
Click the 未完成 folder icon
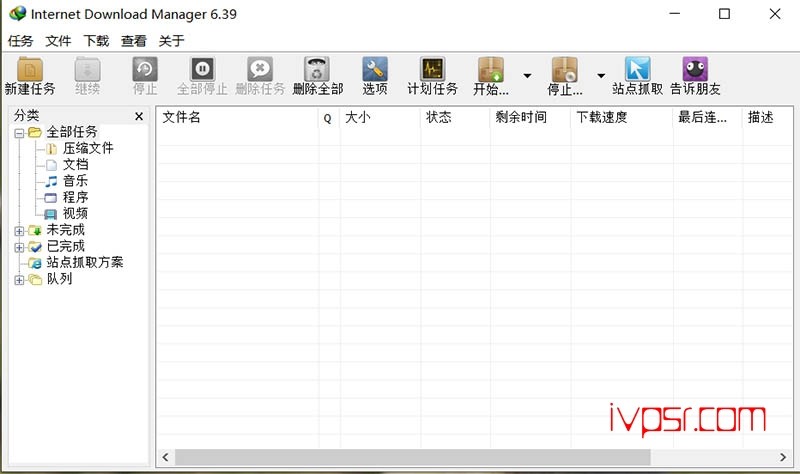click(x=35, y=230)
